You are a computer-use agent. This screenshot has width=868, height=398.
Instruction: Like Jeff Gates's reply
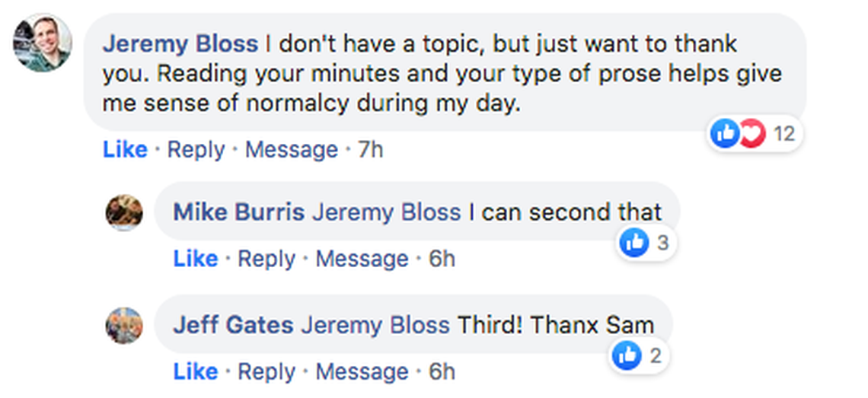click(x=196, y=371)
